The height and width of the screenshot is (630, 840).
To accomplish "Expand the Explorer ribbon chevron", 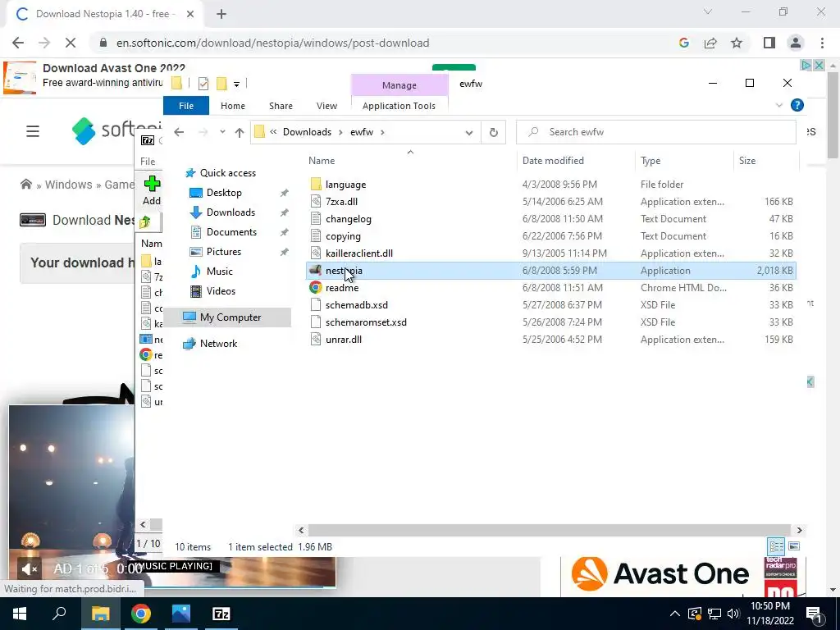I will click(779, 106).
